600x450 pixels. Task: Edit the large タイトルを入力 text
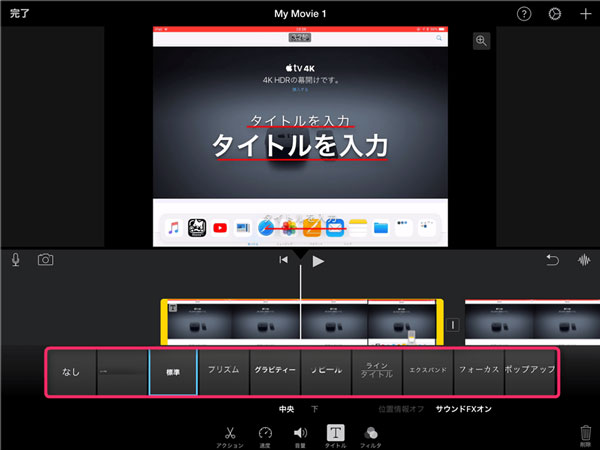(300, 146)
